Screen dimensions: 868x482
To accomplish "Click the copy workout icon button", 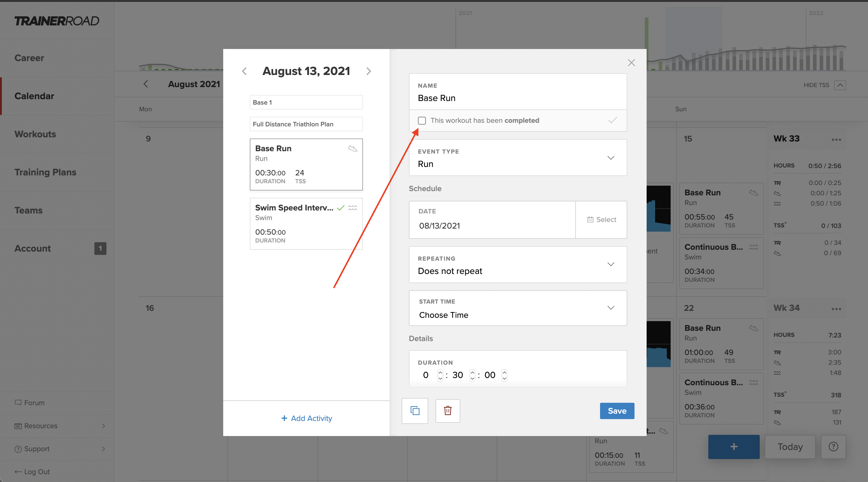I will click(x=415, y=411).
